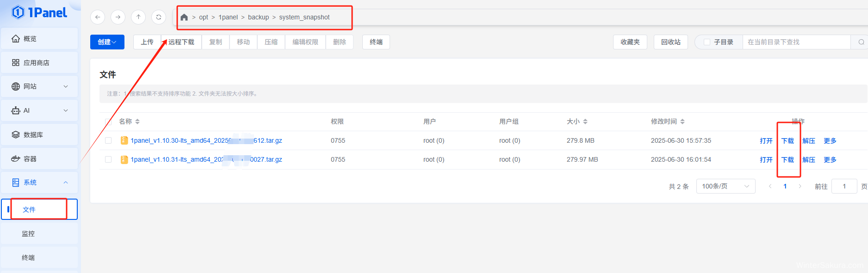Click 解压 for v1.10.30 file

tap(809, 141)
